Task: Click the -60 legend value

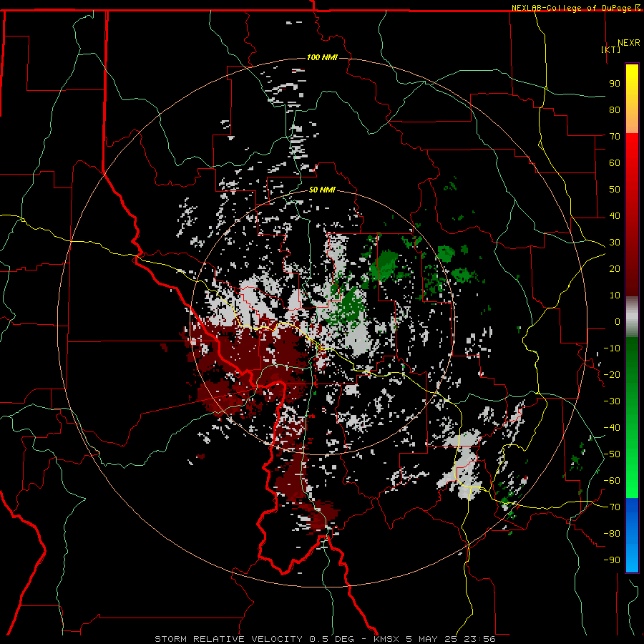Action: click(x=612, y=481)
